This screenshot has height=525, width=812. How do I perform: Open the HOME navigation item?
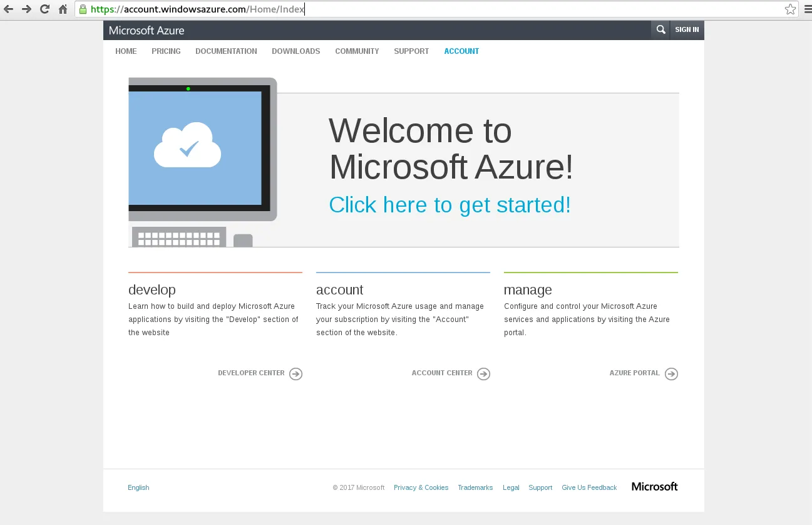(x=126, y=51)
